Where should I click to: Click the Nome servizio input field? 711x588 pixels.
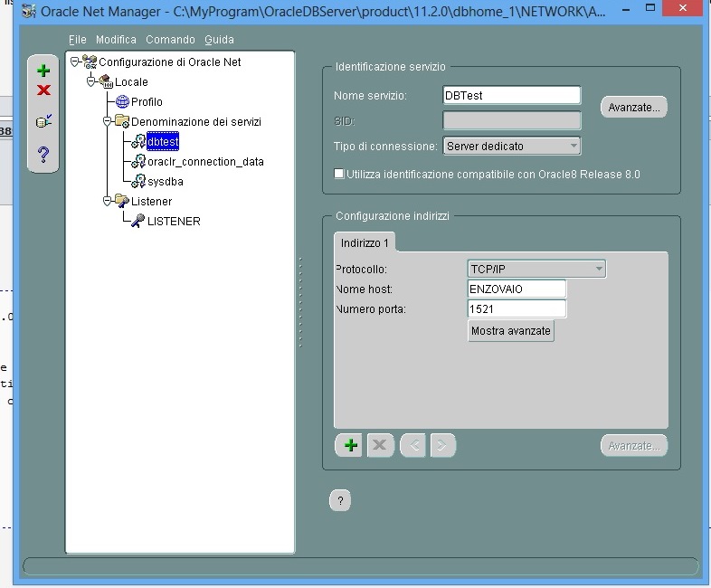click(512, 95)
